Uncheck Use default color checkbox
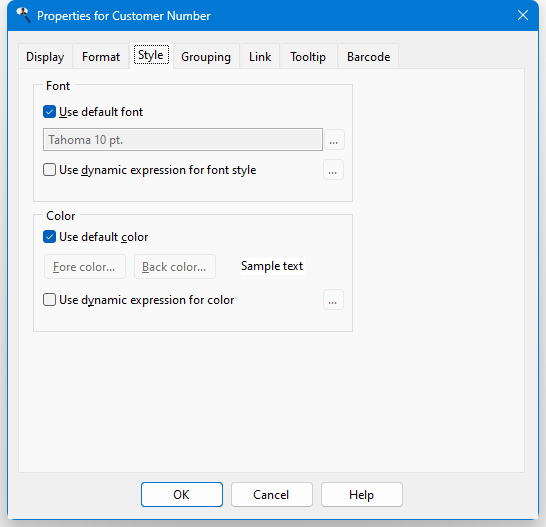The height and width of the screenshot is (527, 546). coord(49,237)
